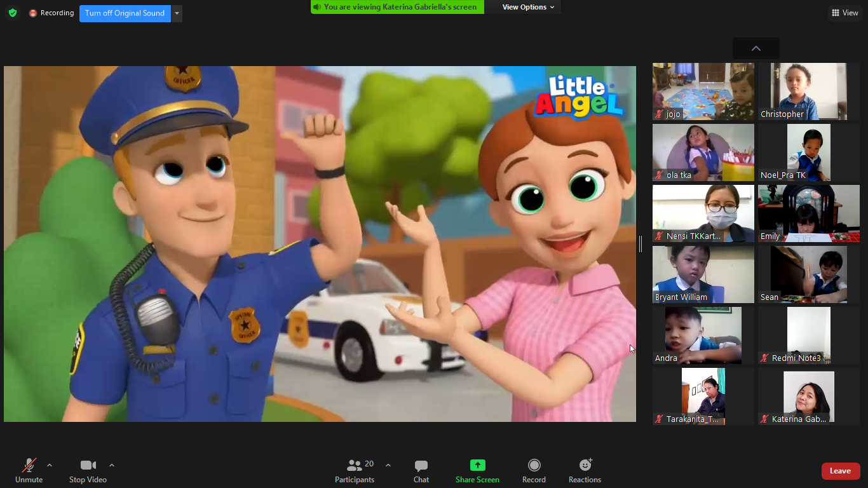Select ola tka's video thumbnail
The width and height of the screenshot is (868, 488).
(x=703, y=152)
